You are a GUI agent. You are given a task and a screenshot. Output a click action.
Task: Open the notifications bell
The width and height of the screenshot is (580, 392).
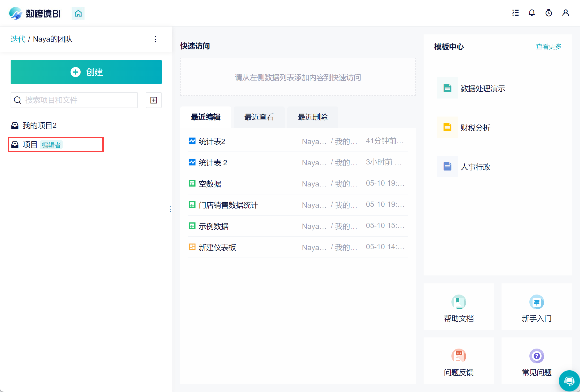tap(532, 13)
